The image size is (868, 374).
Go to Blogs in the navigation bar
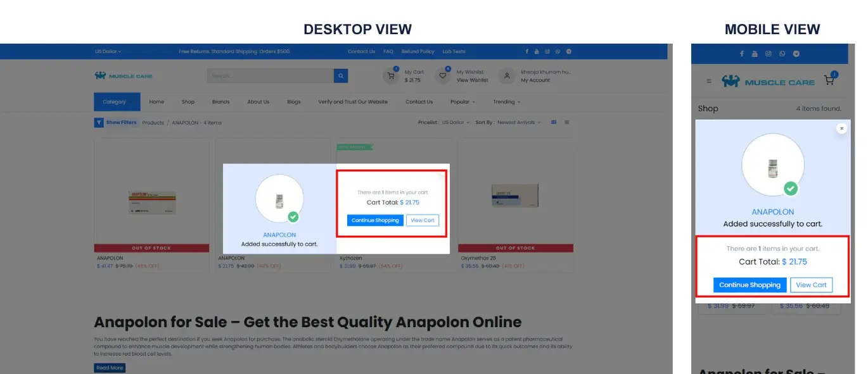point(294,102)
